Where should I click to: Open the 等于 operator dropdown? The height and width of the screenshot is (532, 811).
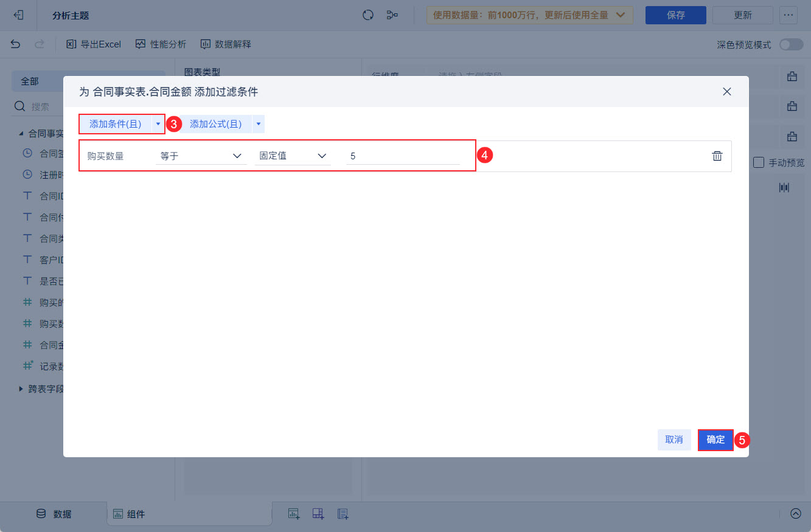[201, 156]
